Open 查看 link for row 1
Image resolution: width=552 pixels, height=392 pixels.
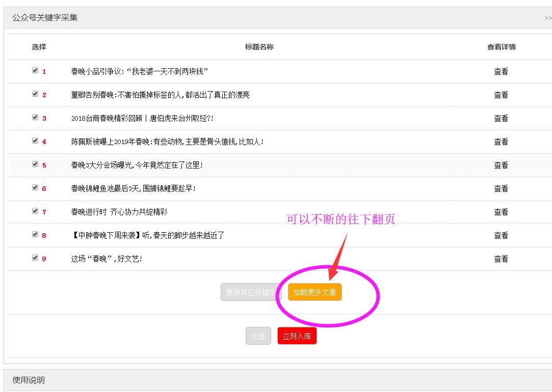pyautogui.click(x=501, y=72)
